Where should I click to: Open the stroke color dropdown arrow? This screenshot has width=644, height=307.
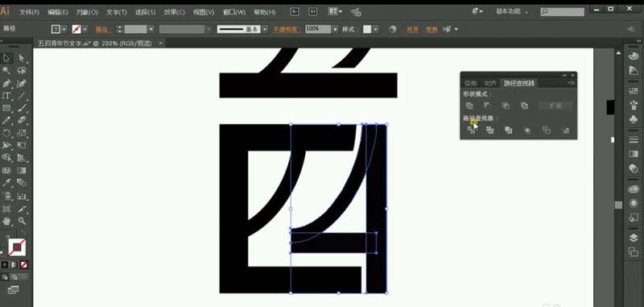point(85,29)
